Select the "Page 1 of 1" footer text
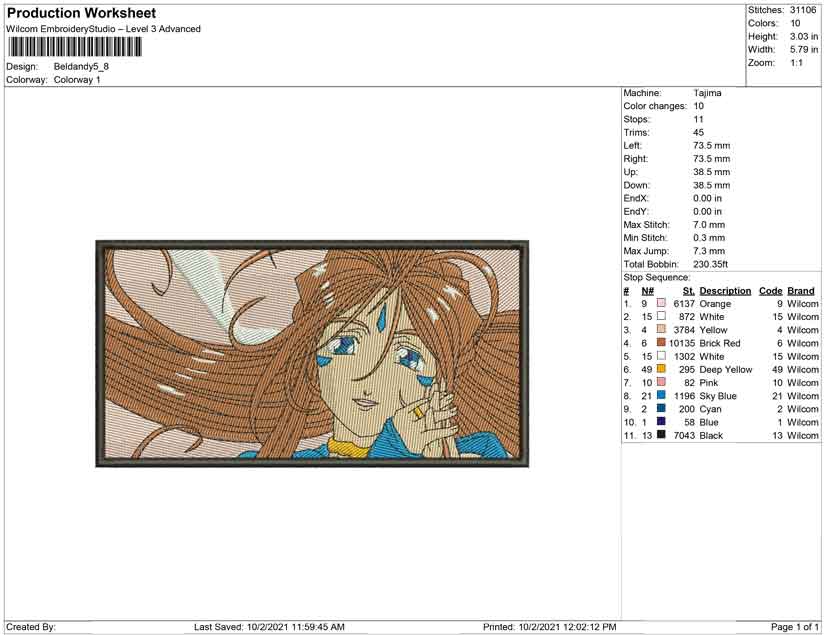Image resolution: width=825 pixels, height=635 pixels. tap(795, 627)
